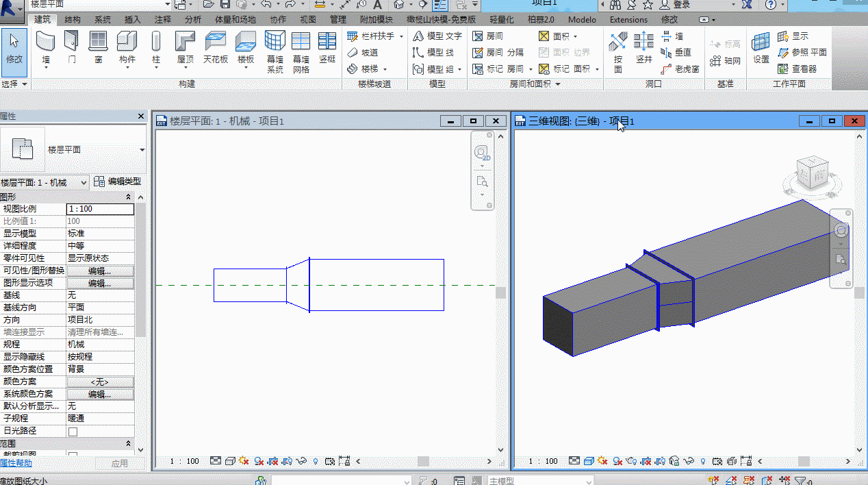This screenshot has width=868, height=485.
Task: Open the 插入 ribbon tab
Action: coord(133,20)
